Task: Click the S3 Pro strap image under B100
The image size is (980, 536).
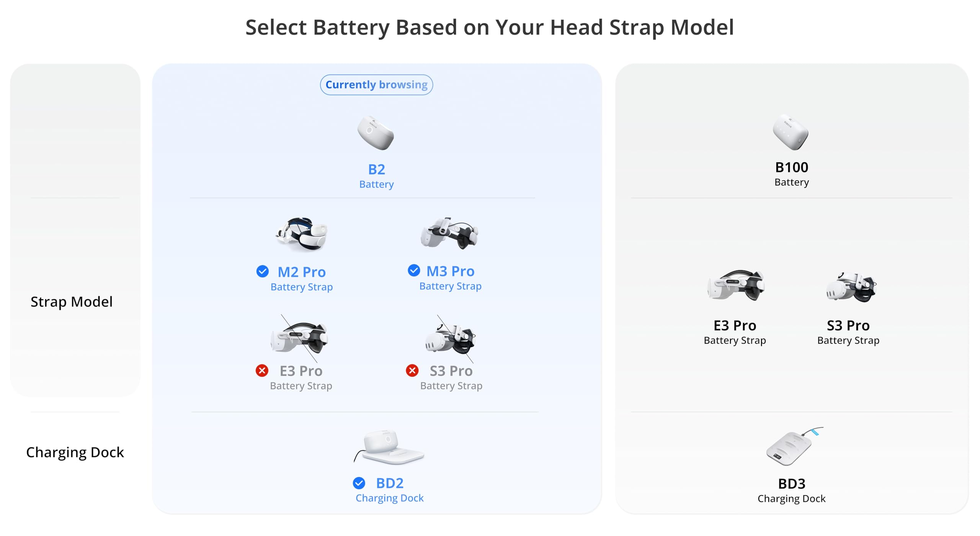Action: [x=851, y=287]
